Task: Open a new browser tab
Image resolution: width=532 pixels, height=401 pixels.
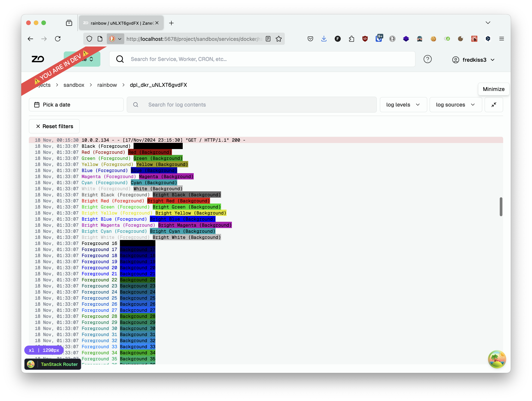Action: click(x=171, y=23)
